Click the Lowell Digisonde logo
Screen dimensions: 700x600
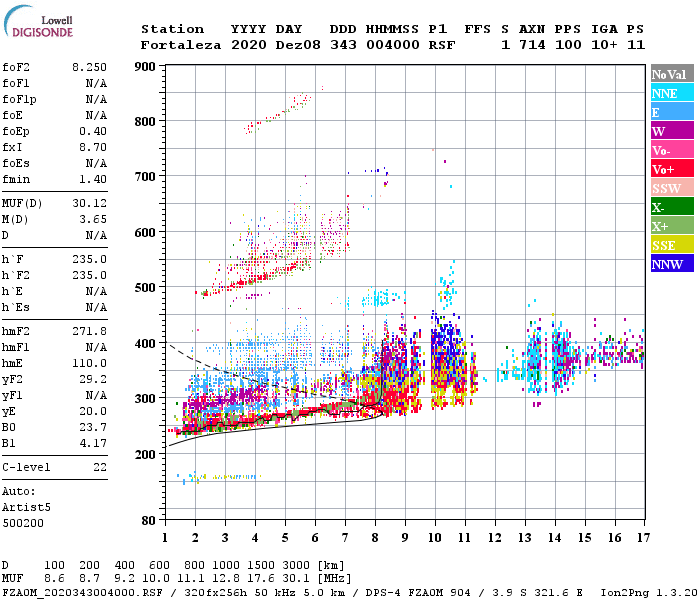pos(38,21)
